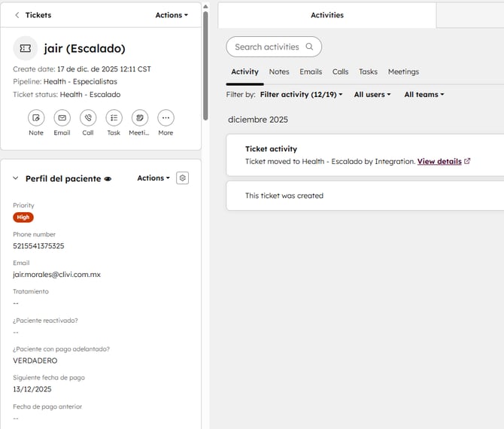Viewport: 504px width, 429px height.
Task: Open the More actions ellipsis icon
Action: (x=165, y=117)
